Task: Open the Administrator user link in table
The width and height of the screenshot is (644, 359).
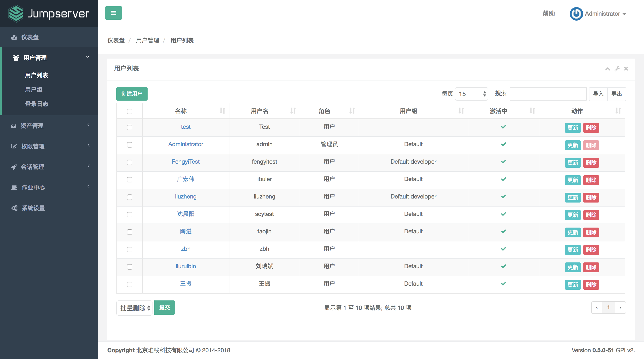Action: [x=186, y=144]
